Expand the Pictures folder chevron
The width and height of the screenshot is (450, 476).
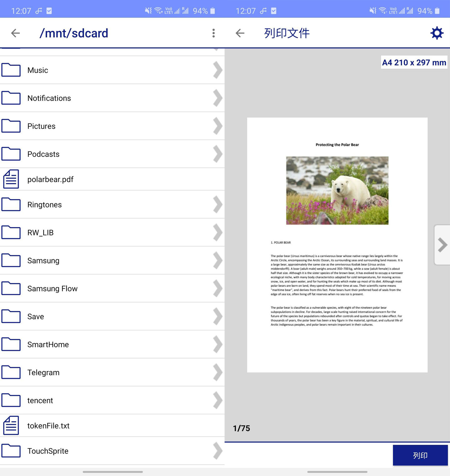click(217, 126)
